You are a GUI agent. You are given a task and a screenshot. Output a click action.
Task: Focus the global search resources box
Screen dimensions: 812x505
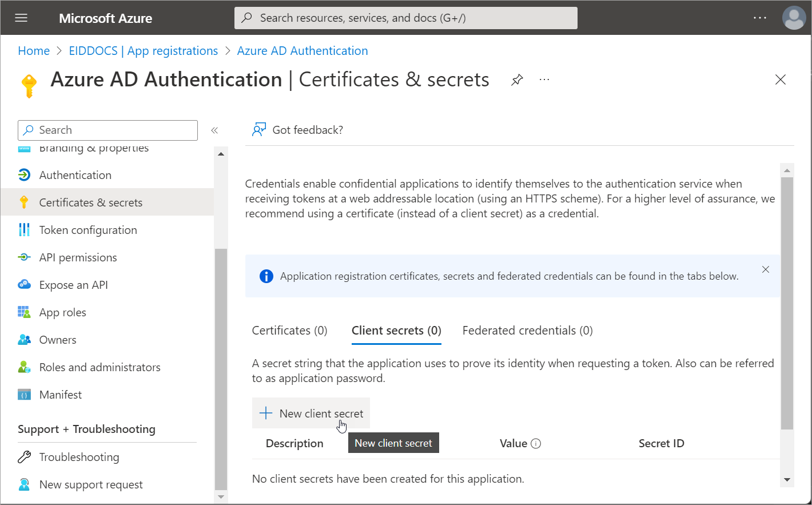[406, 18]
